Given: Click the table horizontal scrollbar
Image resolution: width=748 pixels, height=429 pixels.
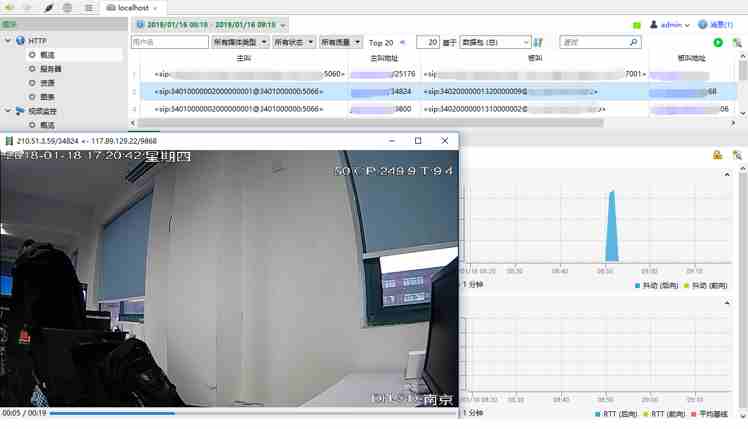Looking at the screenshot, I should pyautogui.click(x=371, y=123).
